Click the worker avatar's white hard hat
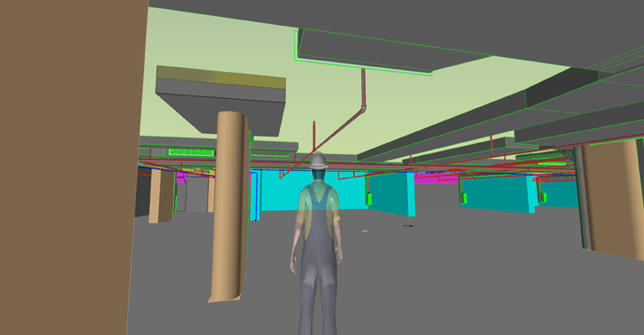The height and width of the screenshot is (335, 644). click(x=318, y=160)
